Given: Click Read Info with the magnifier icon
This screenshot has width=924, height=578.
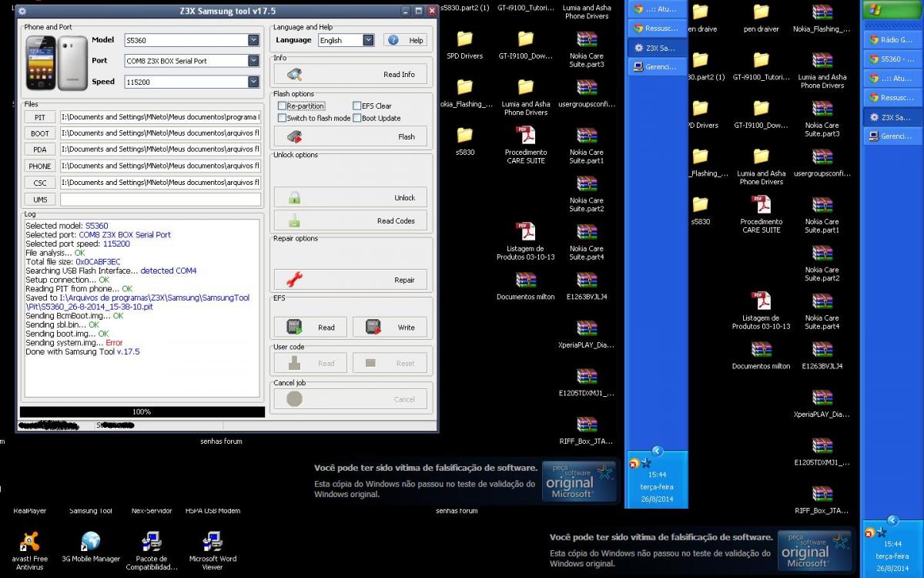Looking at the screenshot, I should coord(350,75).
